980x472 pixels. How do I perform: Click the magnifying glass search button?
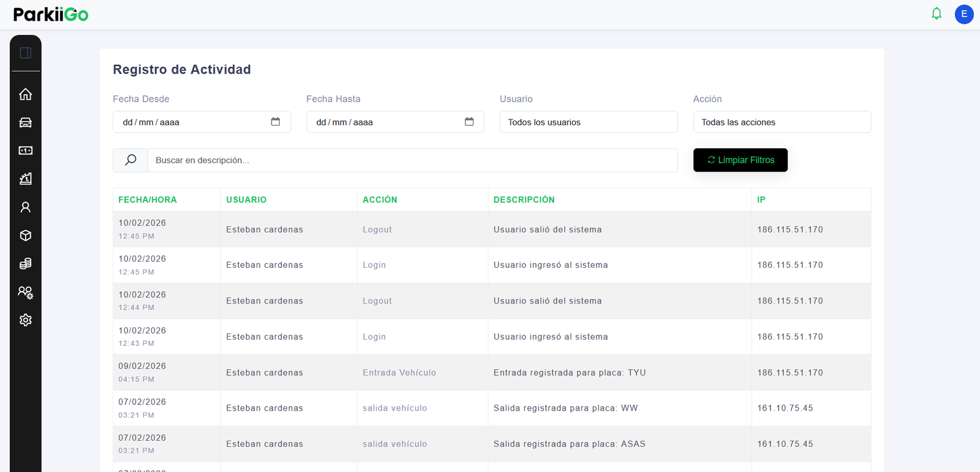point(130,160)
